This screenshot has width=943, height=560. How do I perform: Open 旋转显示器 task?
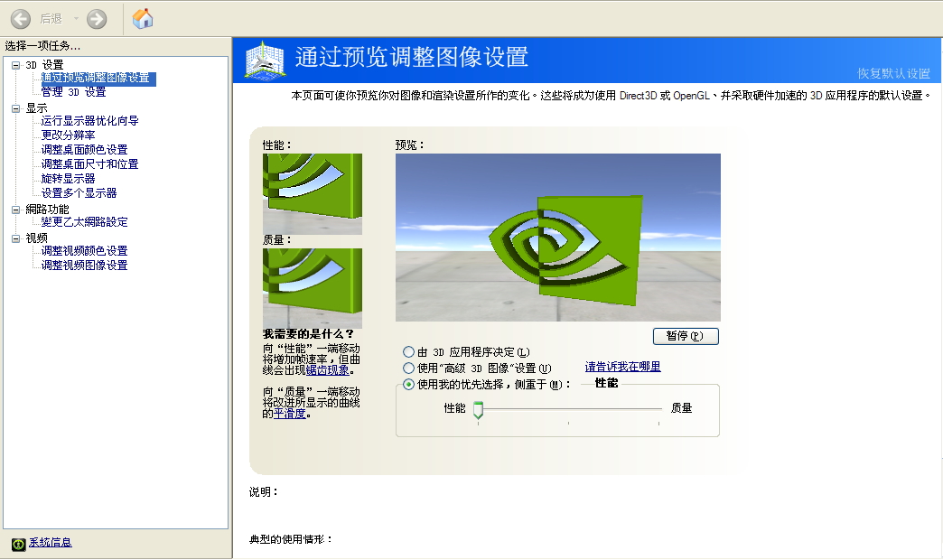tap(68, 179)
